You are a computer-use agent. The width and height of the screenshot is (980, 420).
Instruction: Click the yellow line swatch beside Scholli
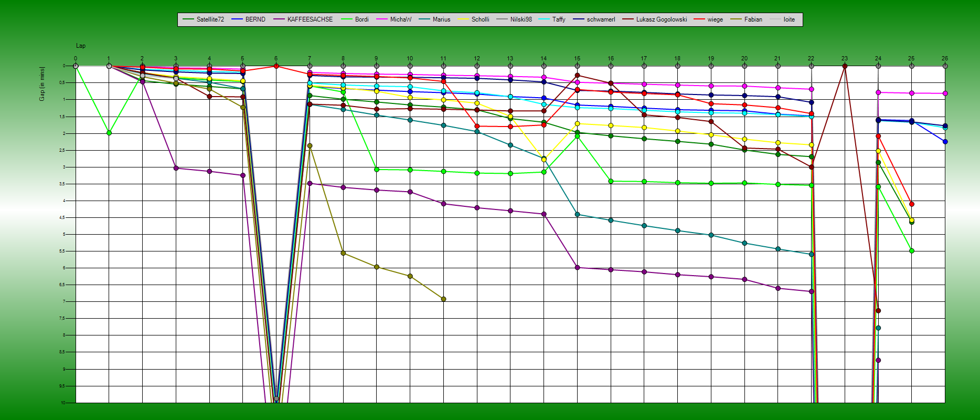pos(463,19)
